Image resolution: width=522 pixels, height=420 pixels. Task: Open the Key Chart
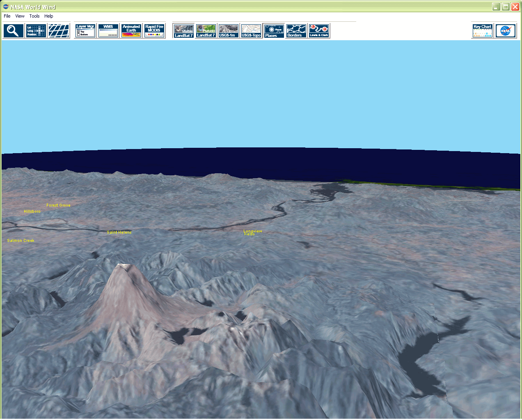pos(483,31)
